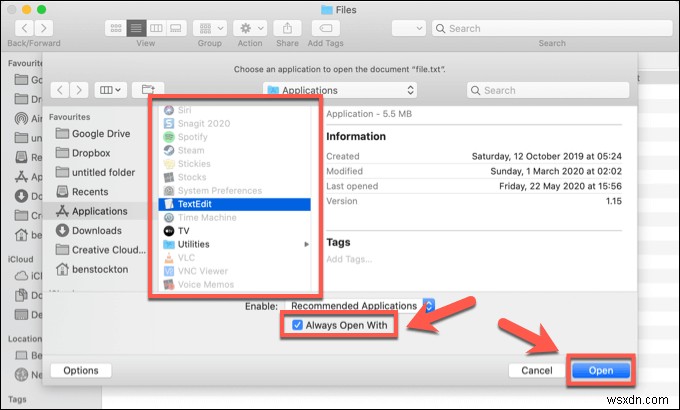680x410 pixels.
Task: Click the Stickies app icon
Action: 169,164
